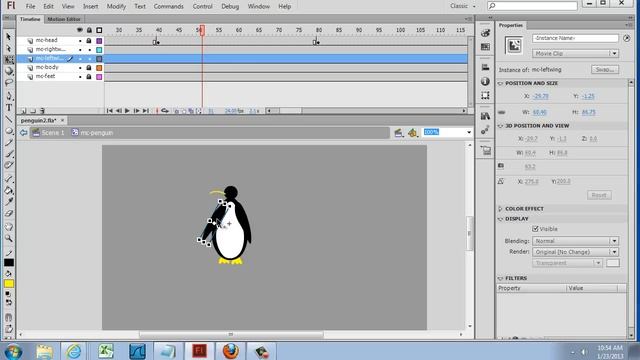The height and width of the screenshot is (360, 640).
Task: Click the X position value -29.75
Action: click(x=541, y=96)
